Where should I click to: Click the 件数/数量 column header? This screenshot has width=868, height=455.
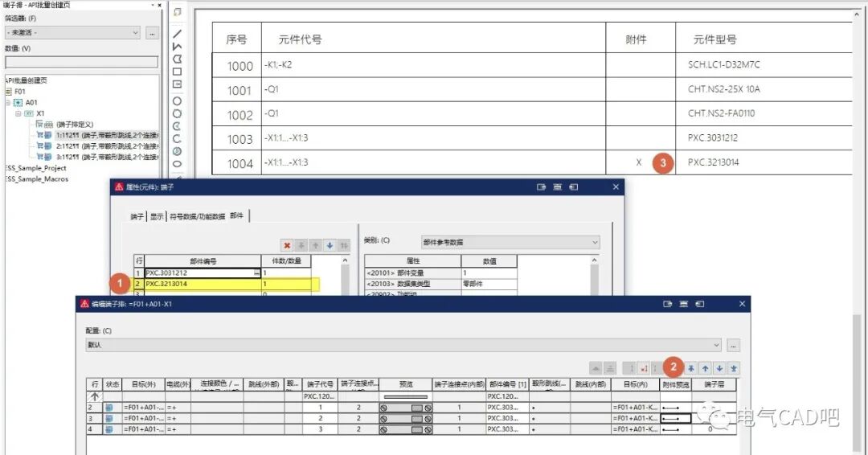coord(286,260)
